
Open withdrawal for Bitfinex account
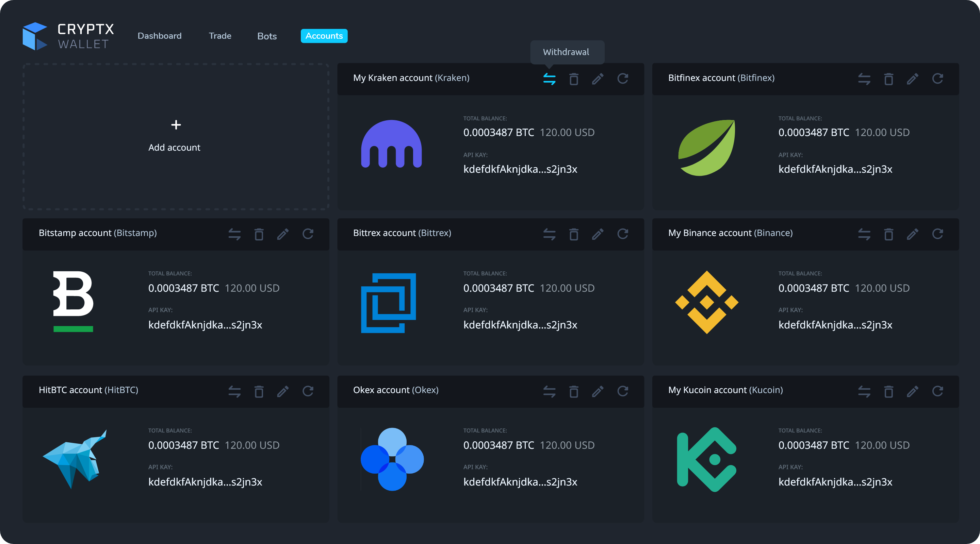tap(864, 79)
